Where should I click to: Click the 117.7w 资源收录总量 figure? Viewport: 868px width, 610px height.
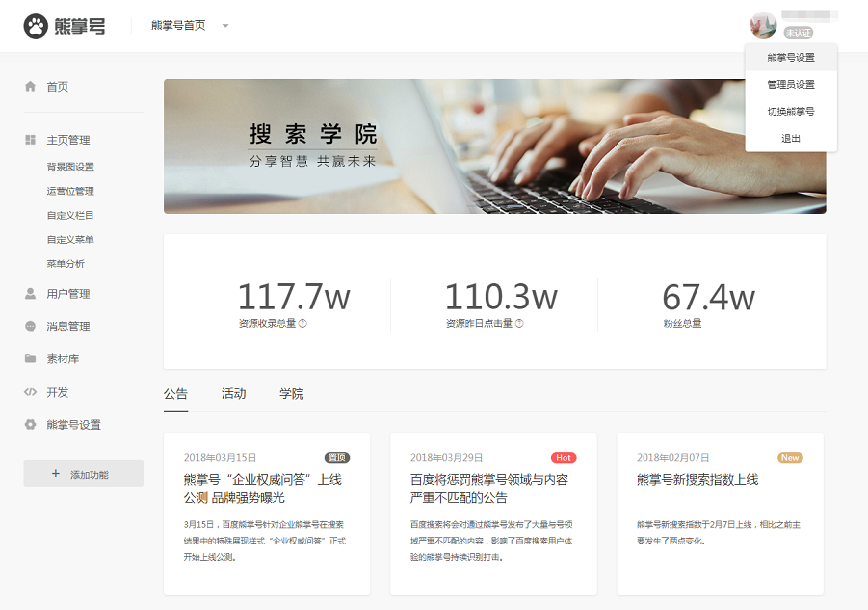point(294,296)
